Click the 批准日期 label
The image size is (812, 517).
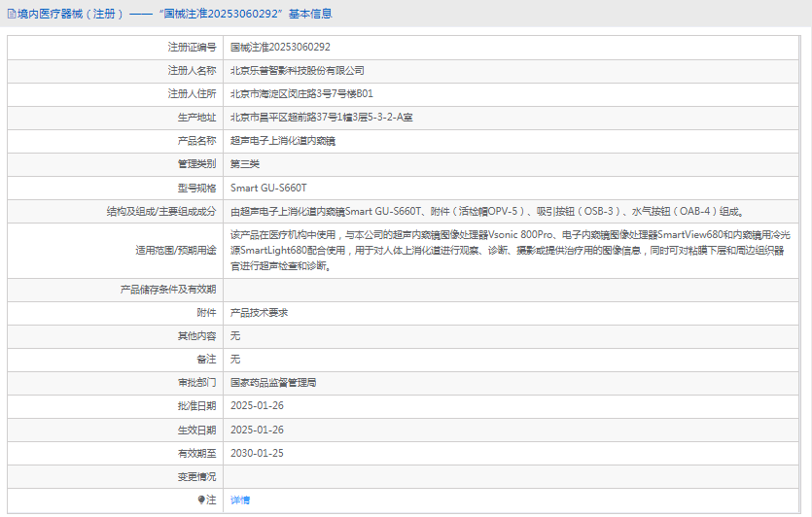tap(196, 406)
